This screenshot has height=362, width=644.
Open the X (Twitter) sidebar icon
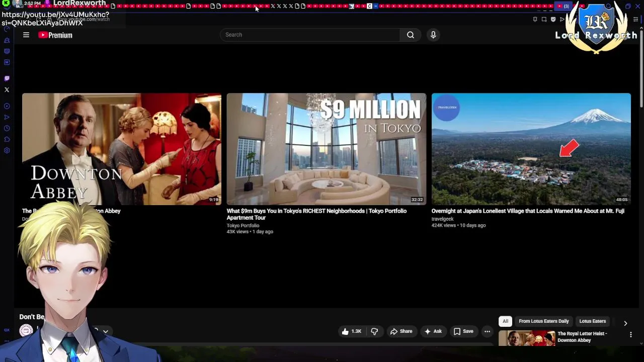coord(7,90)
